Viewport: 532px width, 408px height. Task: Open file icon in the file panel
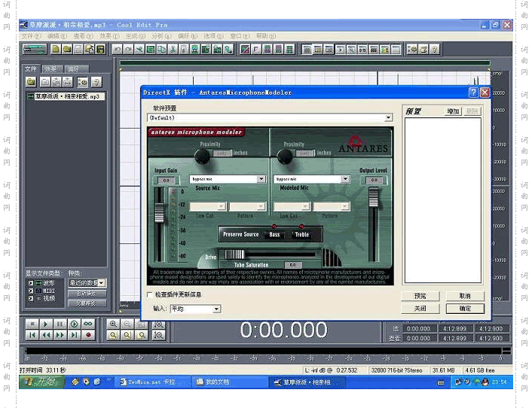tap(31, 81)
